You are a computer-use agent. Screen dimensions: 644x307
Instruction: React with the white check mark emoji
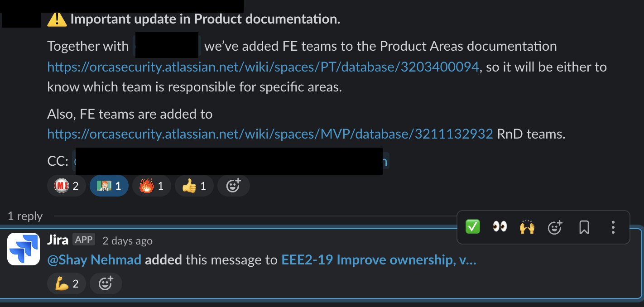tap(473, 227)
